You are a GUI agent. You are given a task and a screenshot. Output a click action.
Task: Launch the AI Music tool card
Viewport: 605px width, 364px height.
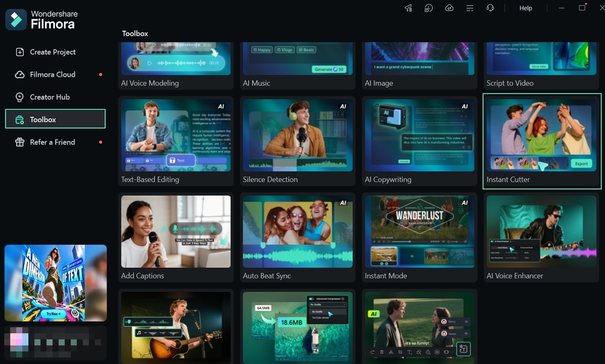pyautogui.click(x=298, y=66)
